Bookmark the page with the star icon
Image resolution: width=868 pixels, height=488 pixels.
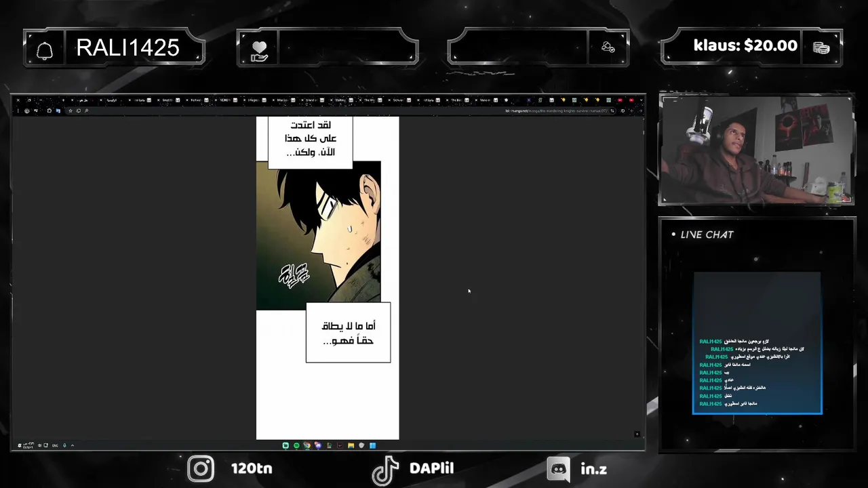click(x=71, y=110)
